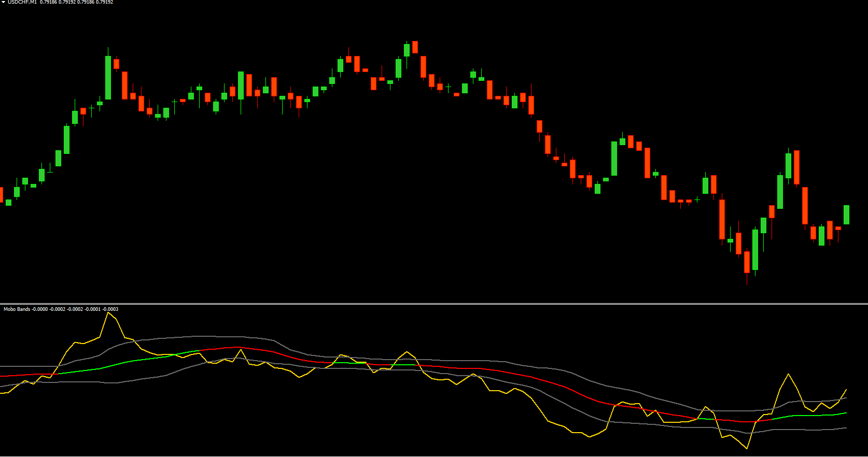
Task: Click the lowest trough of the yellow line
Action: coord(747,448)
